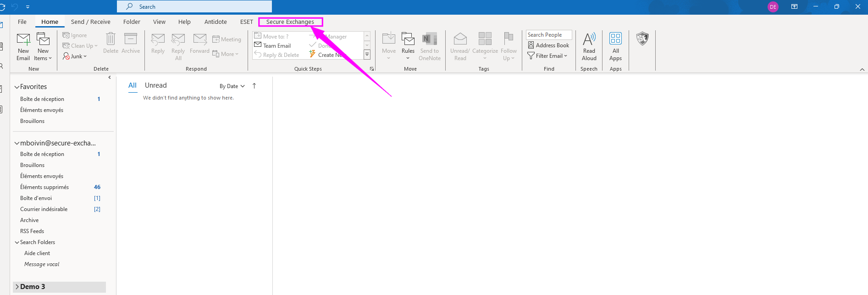The width and height of the screenshot is (868, 295).
Task: Select the Reply & Delete quick step
Action: (277, 55)
